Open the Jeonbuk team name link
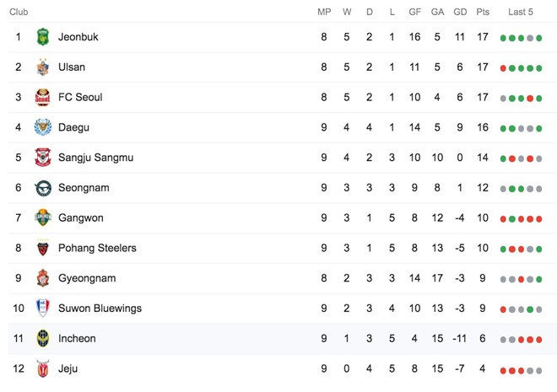This screenshot has height=392, width=557. click(78, 37)
